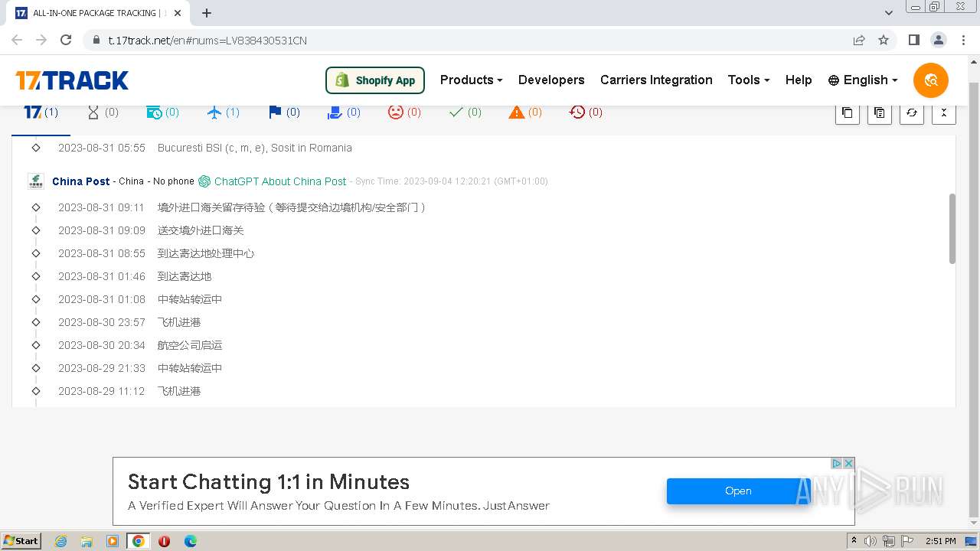Select the expired clock tab
This screenshot has height=551, width=980.
[x=586, y=112]
